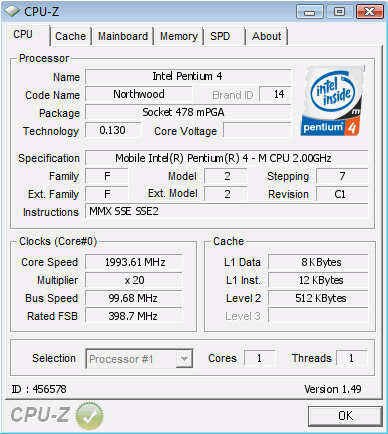This screenshot has width=388, height=434.
Task: Click the Family value F
Action: coord(107,176)
